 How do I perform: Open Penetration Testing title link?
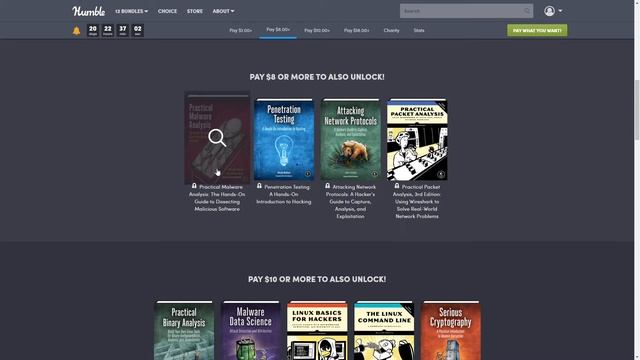284,194
